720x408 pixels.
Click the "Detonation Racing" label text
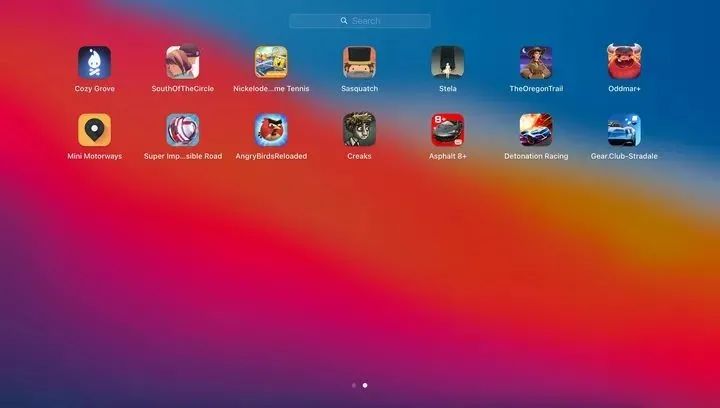click(x=536, y=156)
